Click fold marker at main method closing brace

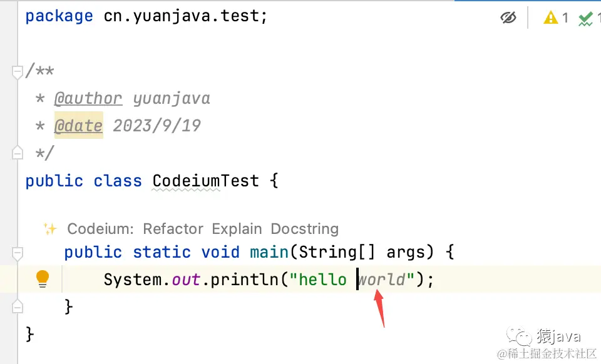(18, 306)
